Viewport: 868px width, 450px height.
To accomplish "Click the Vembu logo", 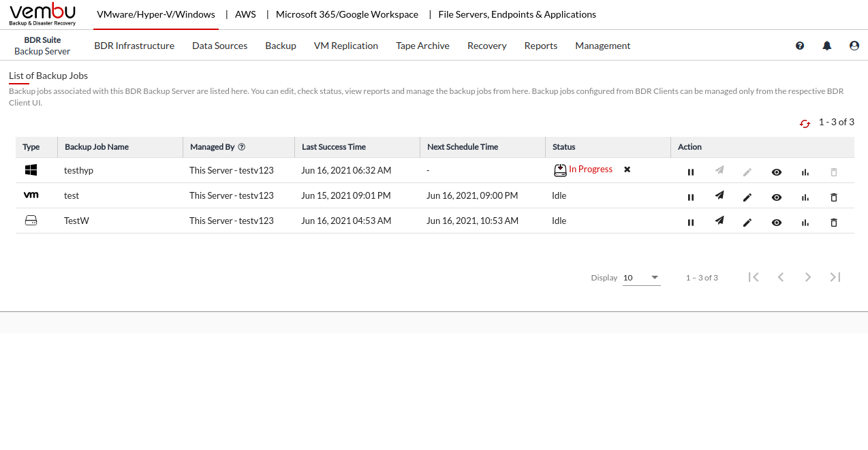I will coord(42,14).
